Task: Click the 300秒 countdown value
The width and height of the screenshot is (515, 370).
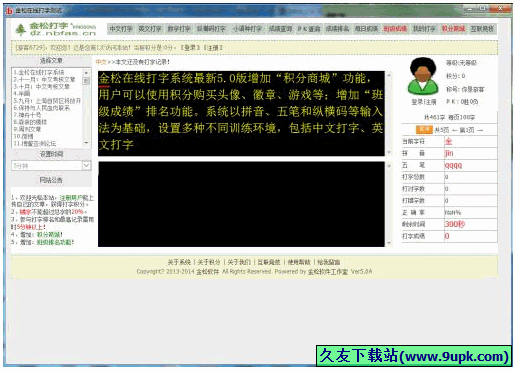Action: [455, 224]
